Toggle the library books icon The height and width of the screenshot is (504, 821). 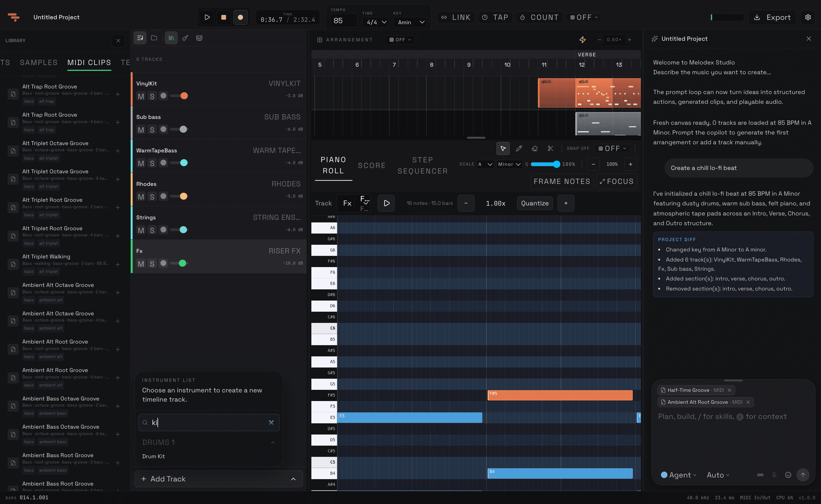[171, 38]
